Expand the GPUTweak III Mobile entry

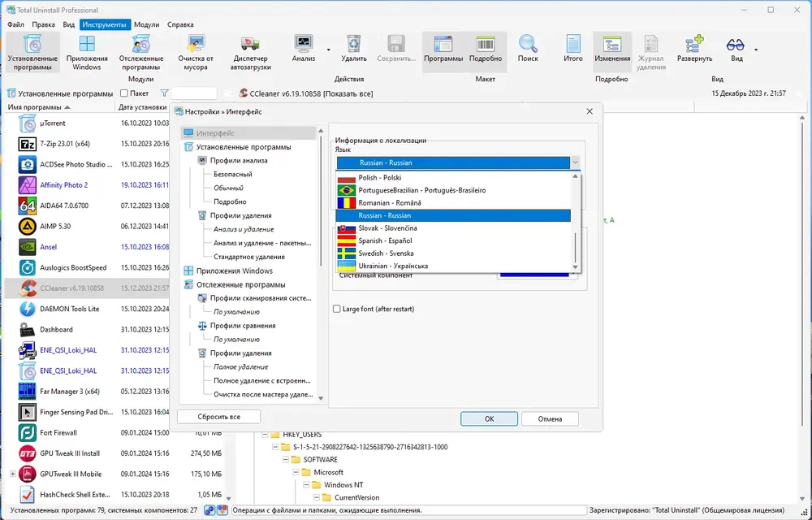point(12,474)
